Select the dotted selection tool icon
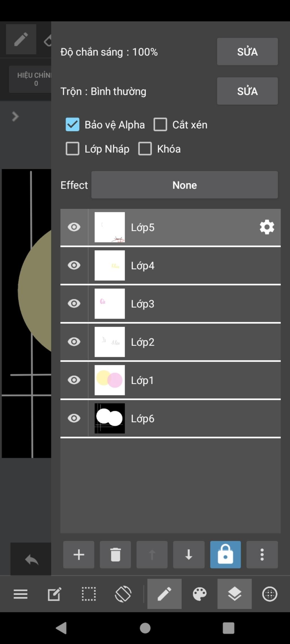290x644 pixels. [89, 594]
